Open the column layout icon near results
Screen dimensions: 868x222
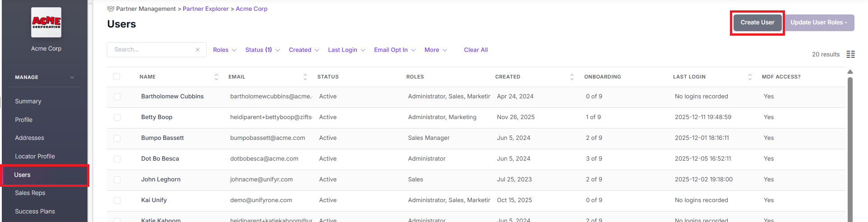[x=850, y=54]
